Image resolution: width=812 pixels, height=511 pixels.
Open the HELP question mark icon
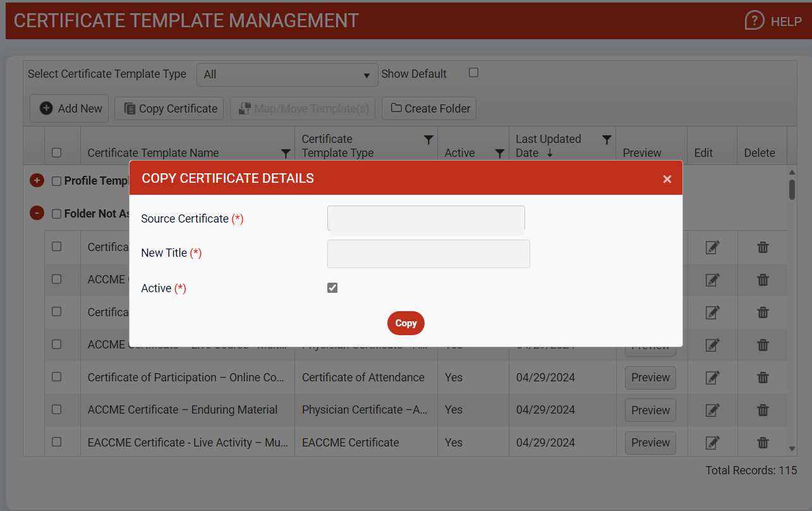tap(754, 20)
